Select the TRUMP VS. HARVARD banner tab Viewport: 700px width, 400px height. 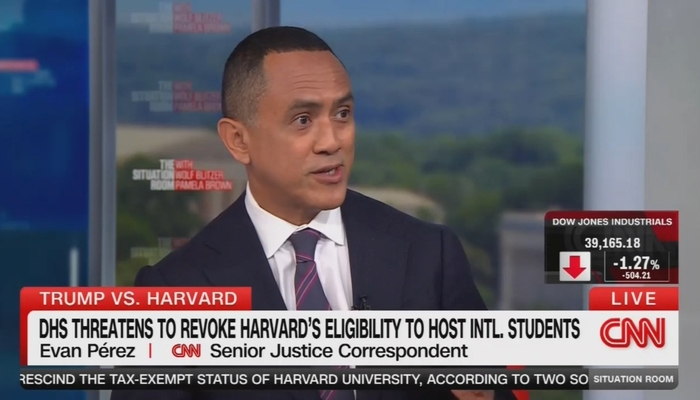136,299
